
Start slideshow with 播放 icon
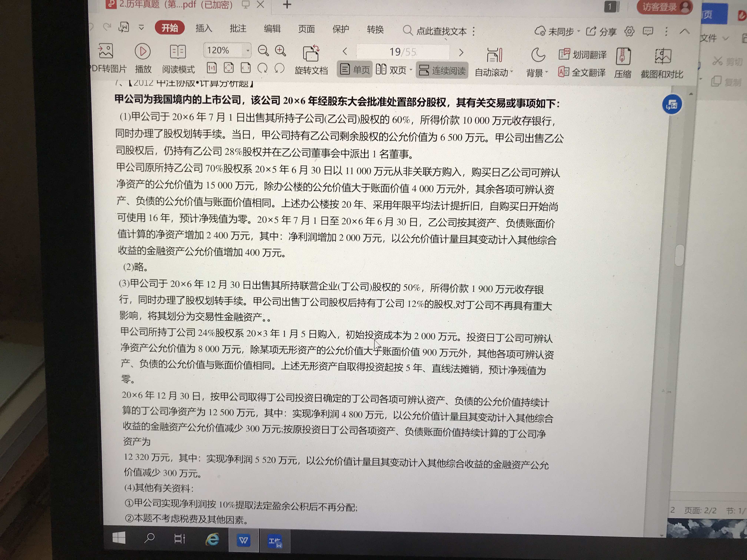click(142, 52)
